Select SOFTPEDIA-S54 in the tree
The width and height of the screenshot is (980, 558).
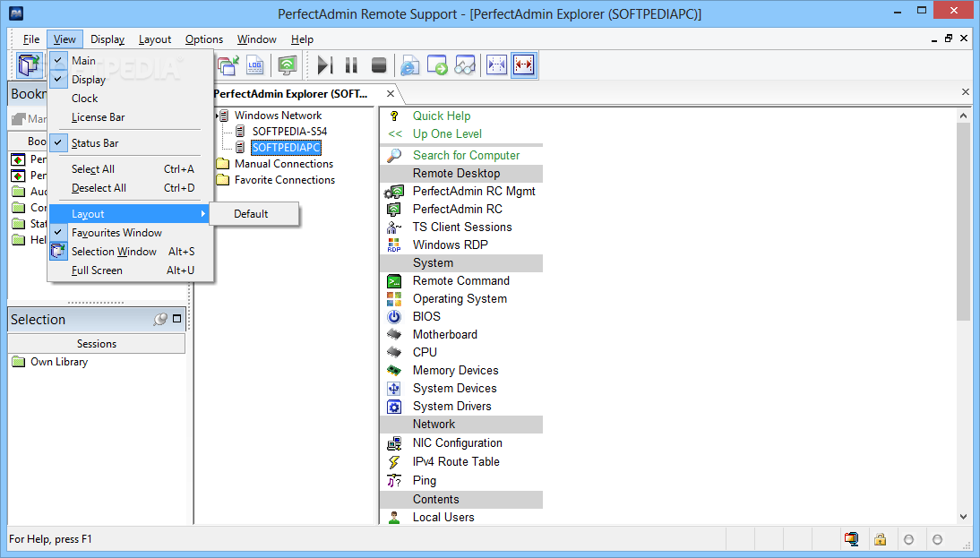(289, 132)
